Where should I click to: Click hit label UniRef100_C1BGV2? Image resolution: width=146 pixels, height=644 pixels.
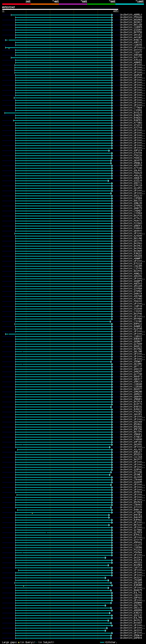pyautogui.click(x=131, y=336)
